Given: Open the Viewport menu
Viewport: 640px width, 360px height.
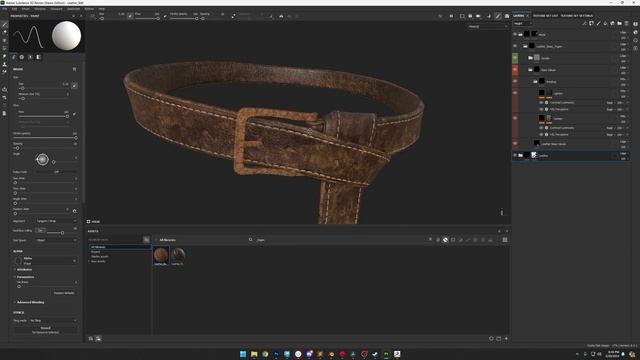Looking at the screenshot, I should tap(56, 9).
